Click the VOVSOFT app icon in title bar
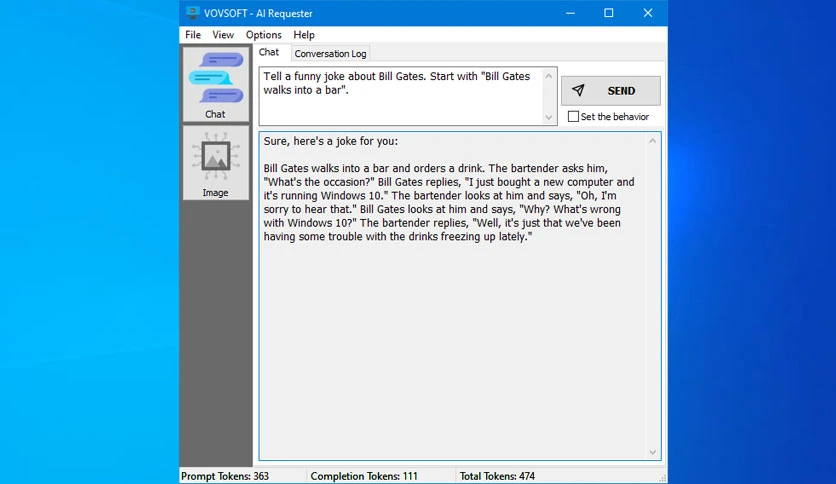 pyautogui.click(x=192, y=13)
